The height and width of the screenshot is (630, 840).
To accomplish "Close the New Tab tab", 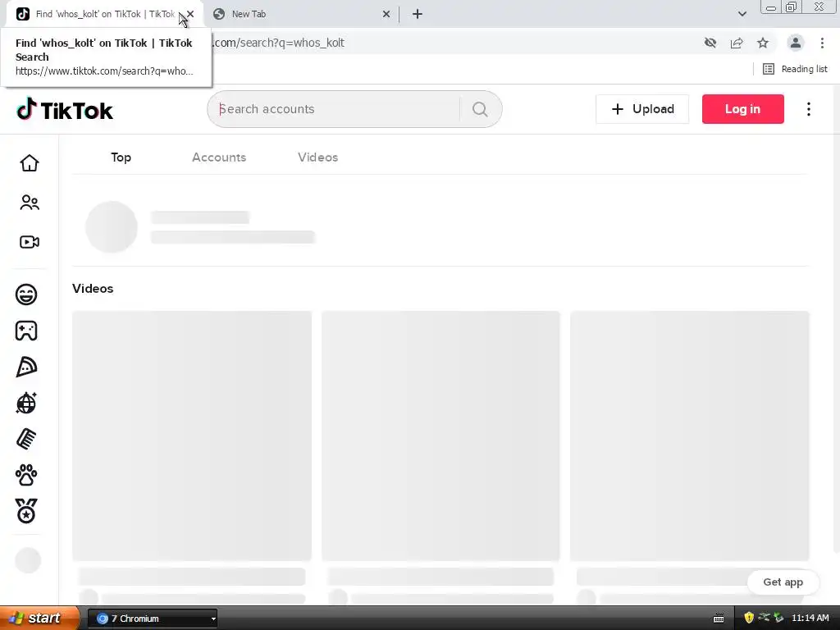I will click(x=386, y=15).
